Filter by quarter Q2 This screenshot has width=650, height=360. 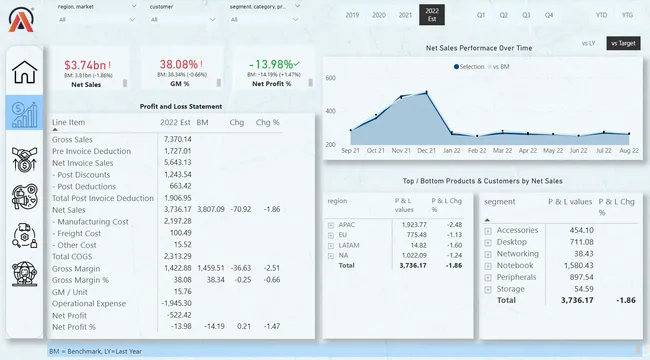pyautogui.click(x=504, y=15)
